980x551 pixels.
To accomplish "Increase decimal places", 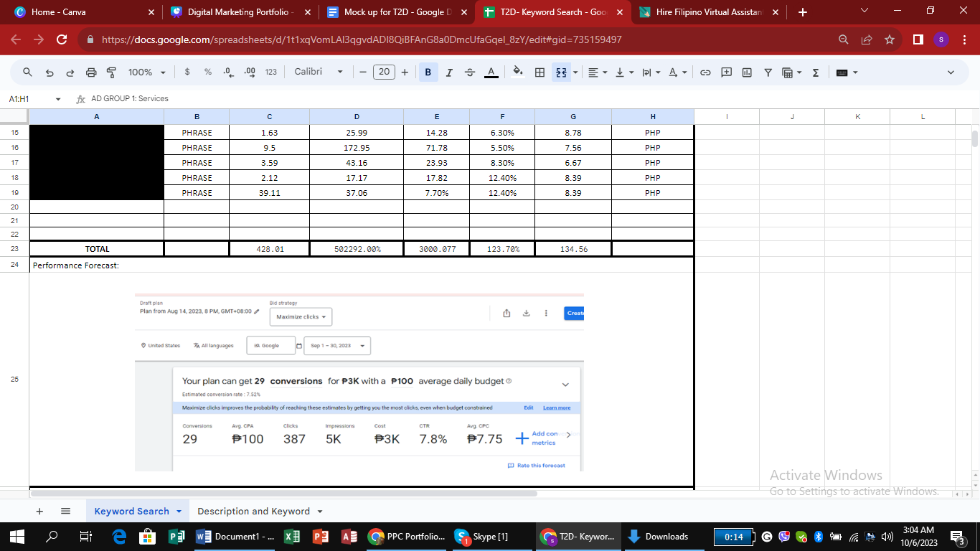I will pos(250,72).
